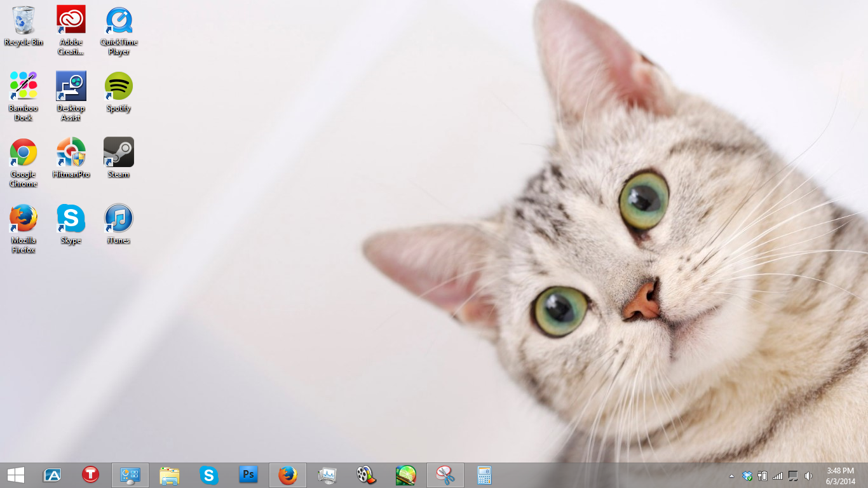Image resolution: width=868 pixels, height=488 pixels.
Task: Open File Explorer from the taskbar
Action: (170, 475)
